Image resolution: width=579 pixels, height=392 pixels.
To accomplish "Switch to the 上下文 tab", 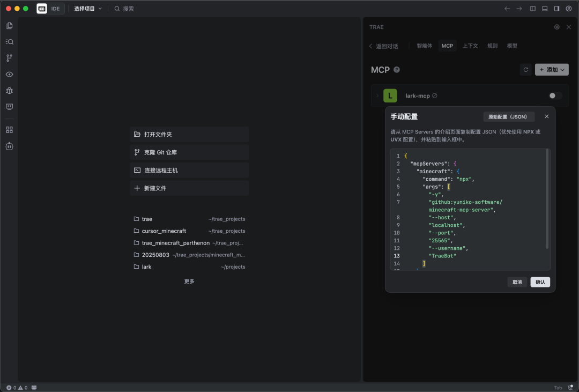I will click(x=470, y=46).
